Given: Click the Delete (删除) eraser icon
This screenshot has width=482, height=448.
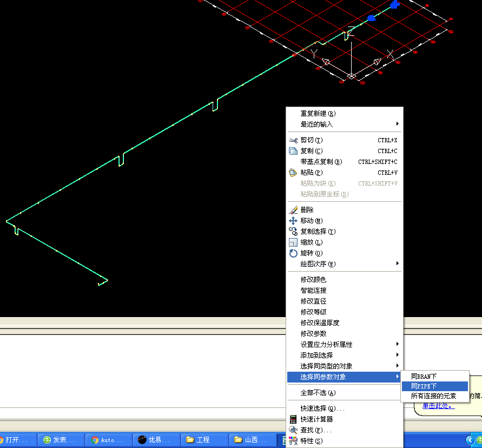Looking at the screenshot, I should (x=293, y=210).
